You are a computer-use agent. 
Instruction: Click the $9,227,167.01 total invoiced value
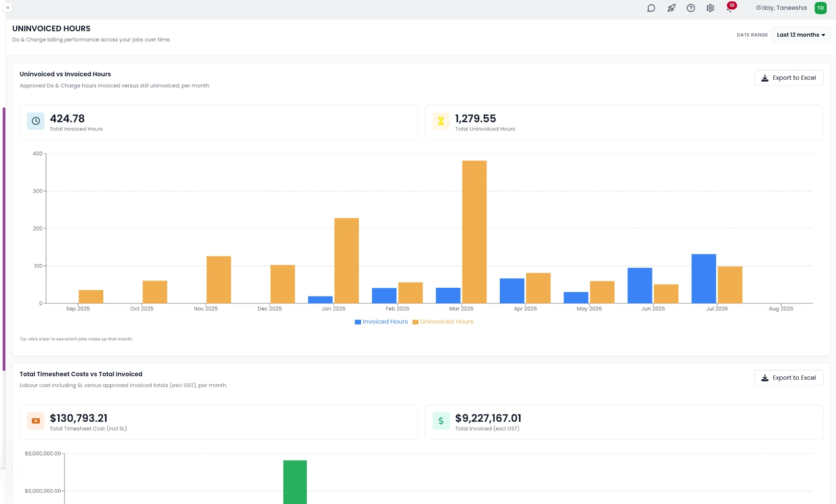[488, 418]
